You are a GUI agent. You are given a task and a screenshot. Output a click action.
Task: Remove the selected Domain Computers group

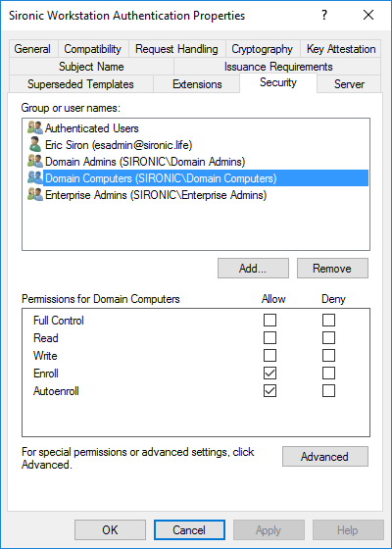point(332,269)
